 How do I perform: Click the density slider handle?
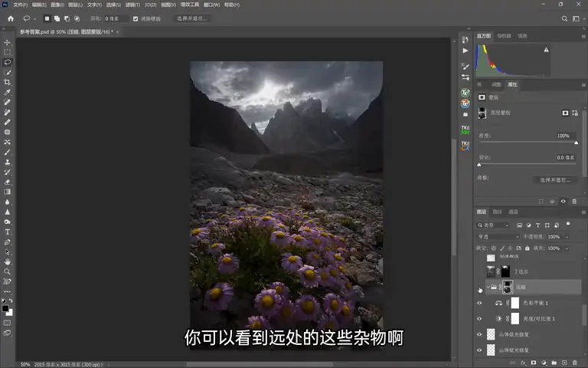[x=576, y=143]
